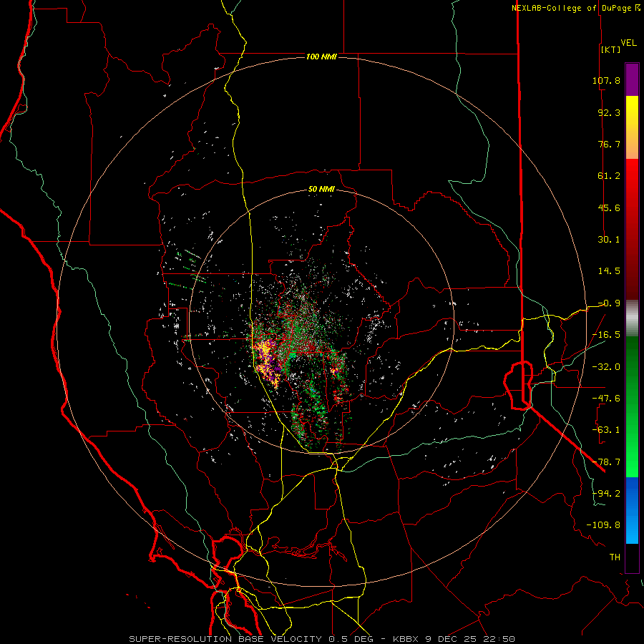The image size is (644, 644).
Task: Click the -32.0 velocity scale value
Action: pyautogui.click(x=606, y=367)
